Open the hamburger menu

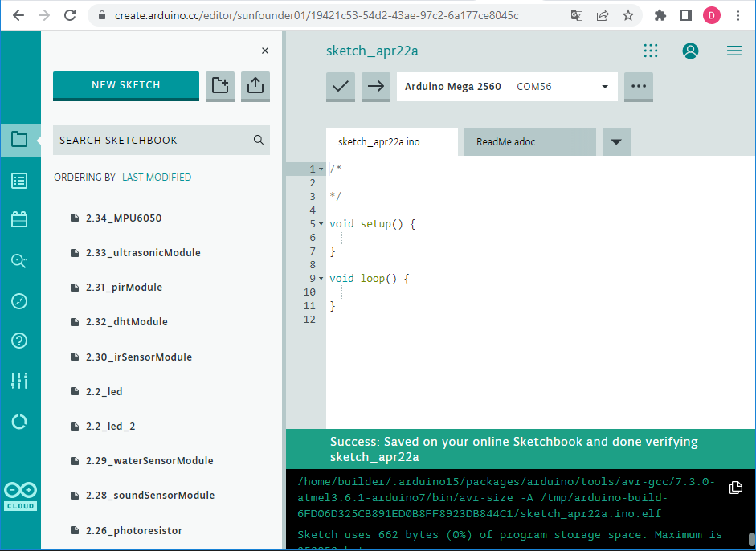(x=734, y=51)
